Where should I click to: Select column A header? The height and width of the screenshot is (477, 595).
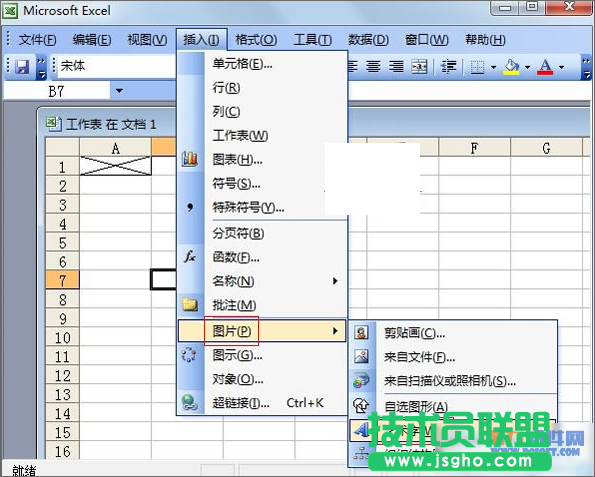(x=115, y=147)
